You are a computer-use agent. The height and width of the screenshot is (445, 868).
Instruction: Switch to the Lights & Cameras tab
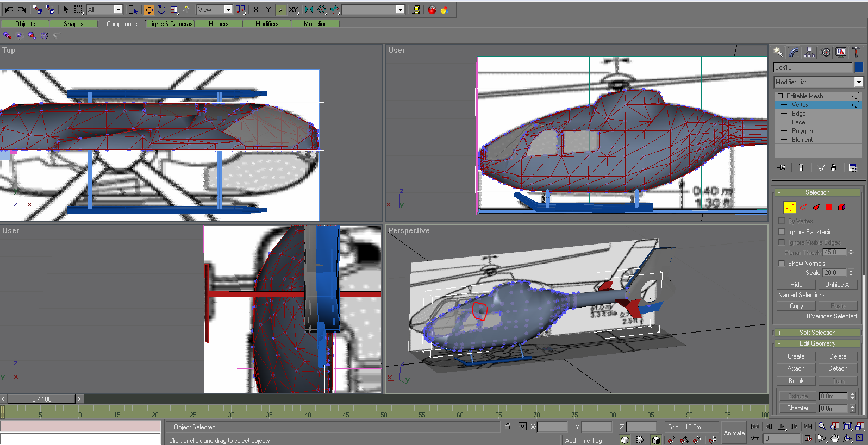pos(170,24)
